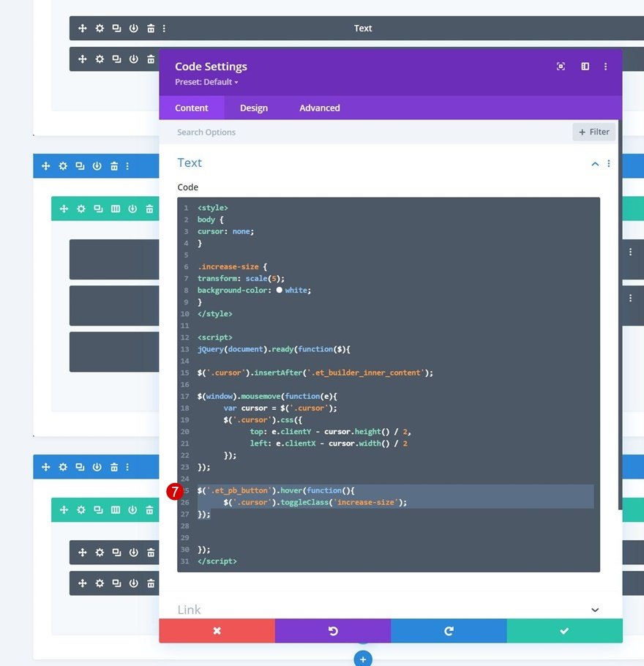Open settings on the lower blue section bar
Screen dimensions: 644x666
pyautogui.click(x=63, y=467)
